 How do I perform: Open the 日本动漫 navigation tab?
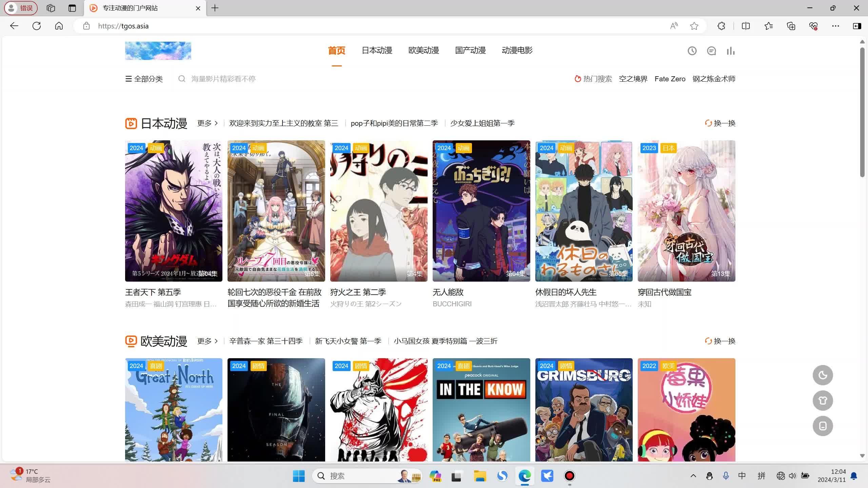[x=377, y=50]
